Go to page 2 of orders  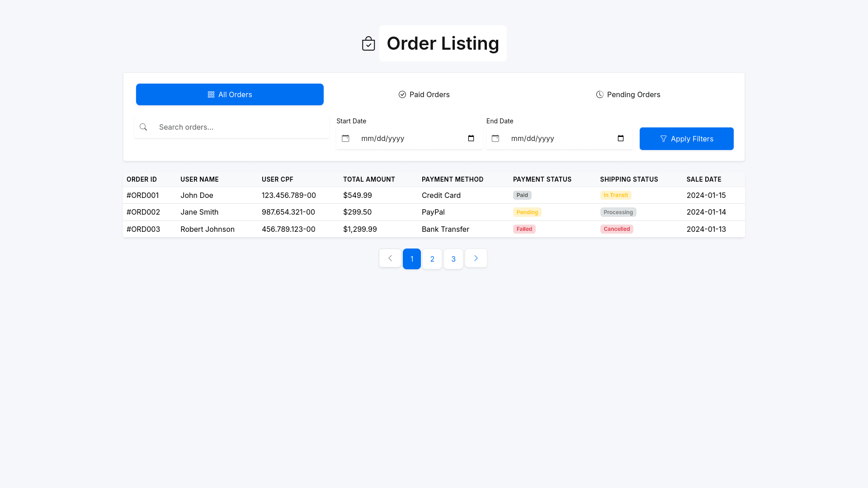point(432,259)
